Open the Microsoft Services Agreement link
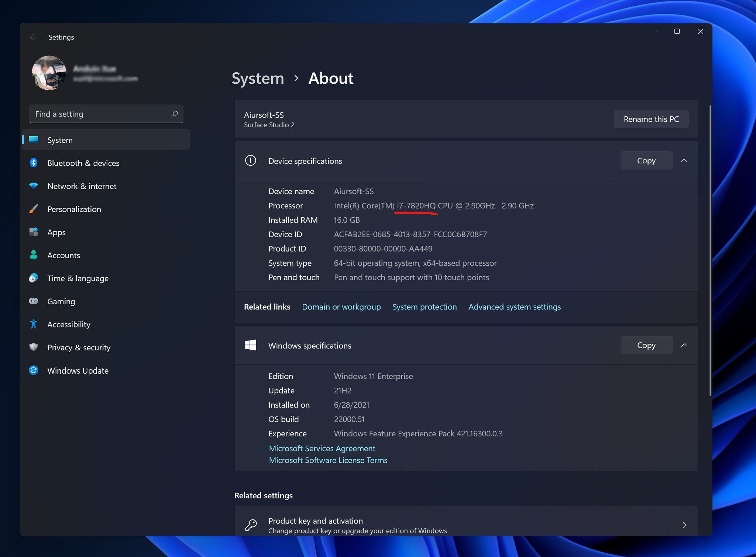This screenshot has width=756, height=557. [322, 448]
